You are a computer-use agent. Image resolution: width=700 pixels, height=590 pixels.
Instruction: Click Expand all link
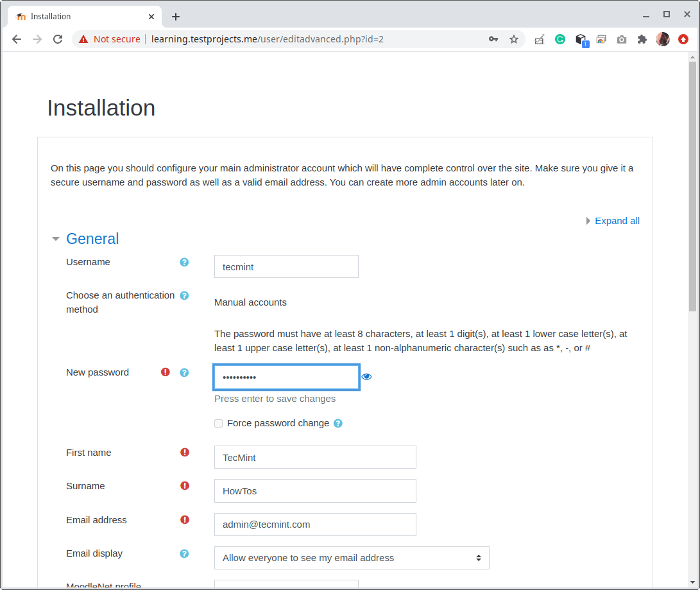coord(617,221)
